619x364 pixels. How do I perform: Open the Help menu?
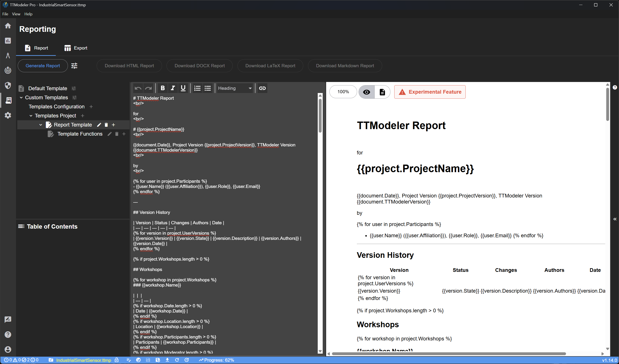click(x=28, y=14)
